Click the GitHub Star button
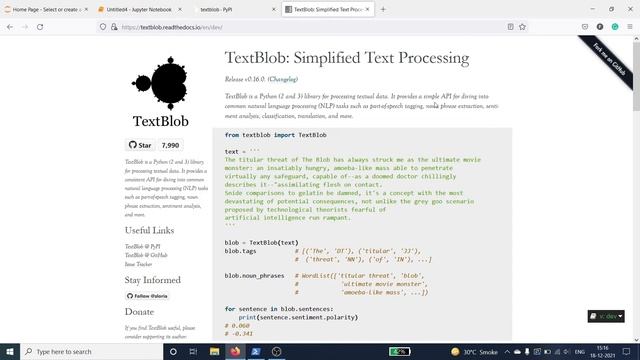Image resolution: width=640 pixels, height=360 pixels. (x=140, y=145)
